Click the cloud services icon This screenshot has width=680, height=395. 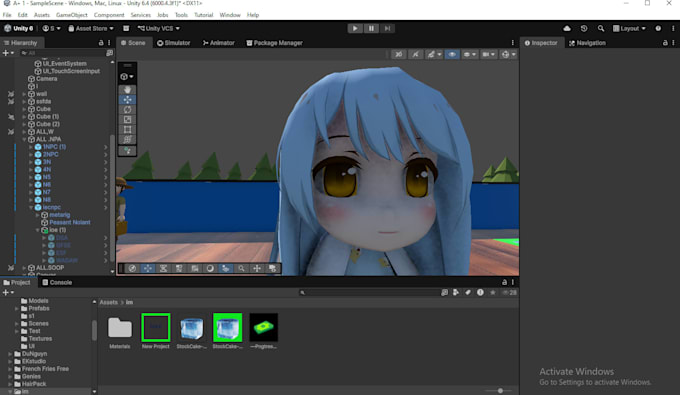click(x=567, y=28)
